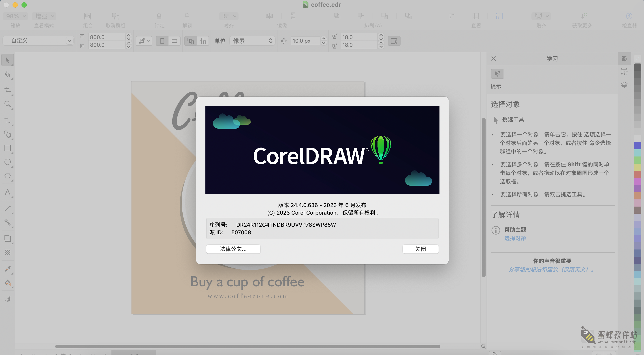
Task: Close the Learn docker panel
Action: coord(493,59)
